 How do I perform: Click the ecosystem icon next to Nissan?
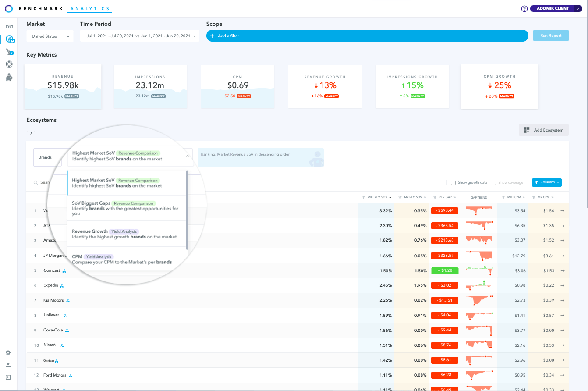[x=62, y=345]
